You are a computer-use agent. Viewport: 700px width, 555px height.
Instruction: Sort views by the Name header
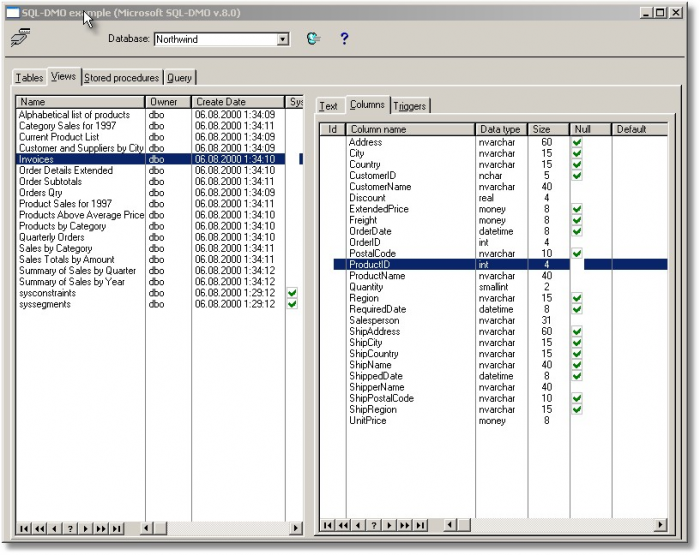(80, 102)
